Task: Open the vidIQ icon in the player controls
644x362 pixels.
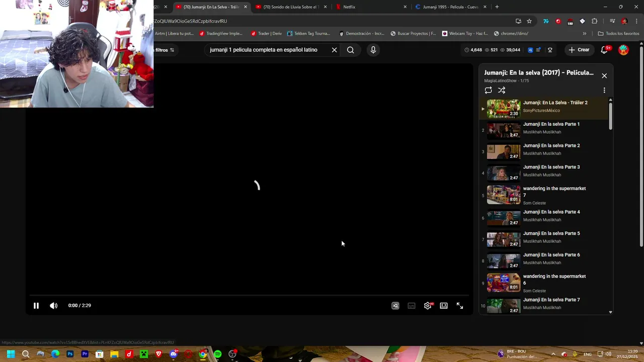Action: pyautogui.click(x=395, y=306)
